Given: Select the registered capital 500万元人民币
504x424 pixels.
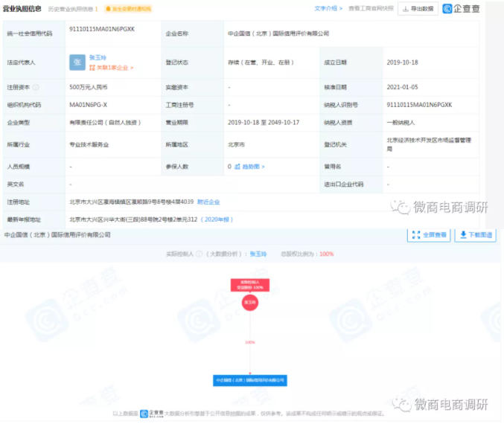Looking at the screenshot, I should [x=89, y=87].
